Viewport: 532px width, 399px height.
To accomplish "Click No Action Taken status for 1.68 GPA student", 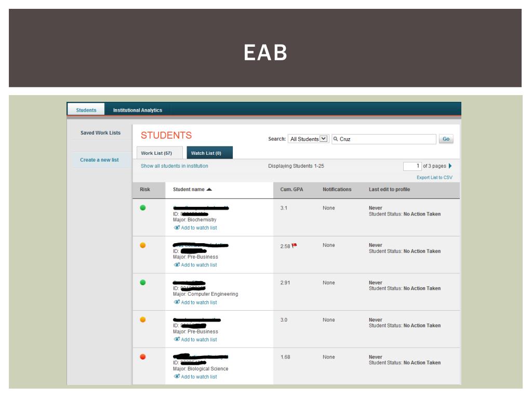I will click(x=422, y=363).
